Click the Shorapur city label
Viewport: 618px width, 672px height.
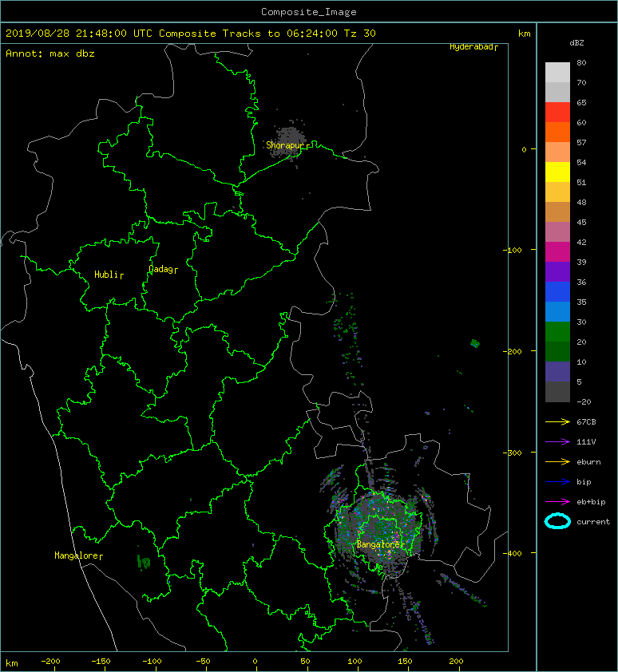pos(287,145)
